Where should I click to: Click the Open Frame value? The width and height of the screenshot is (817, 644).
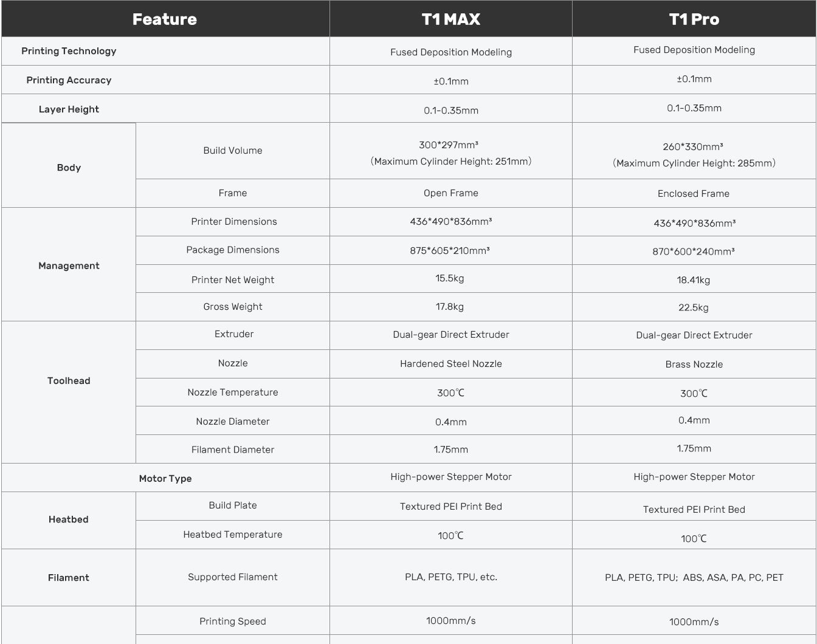[450, 193]
